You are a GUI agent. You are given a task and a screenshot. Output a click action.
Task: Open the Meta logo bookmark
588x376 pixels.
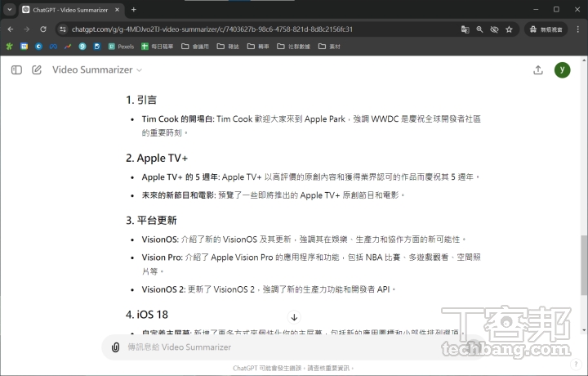pos(53,46)
